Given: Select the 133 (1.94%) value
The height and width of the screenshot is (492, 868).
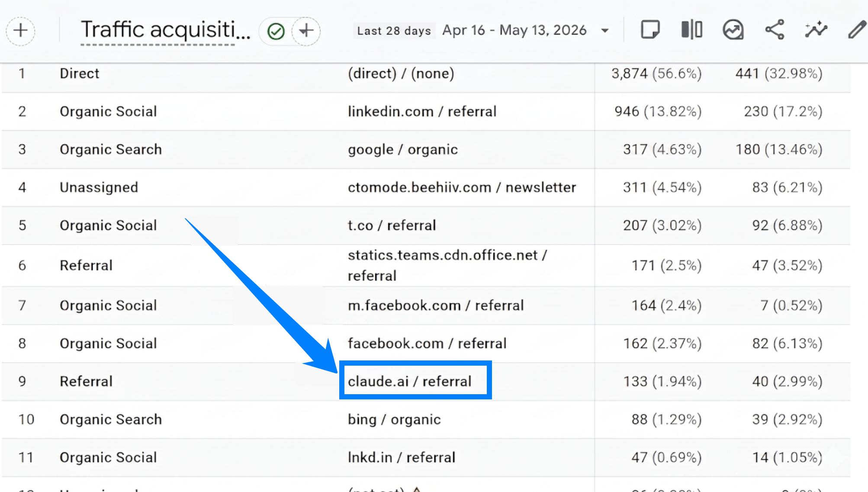Looking at the screenshot, I should (x=662, y=382).
